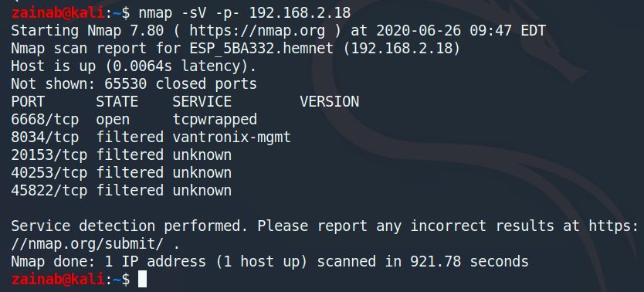Click the tcpwrapped service name

(x=215, y=120)
